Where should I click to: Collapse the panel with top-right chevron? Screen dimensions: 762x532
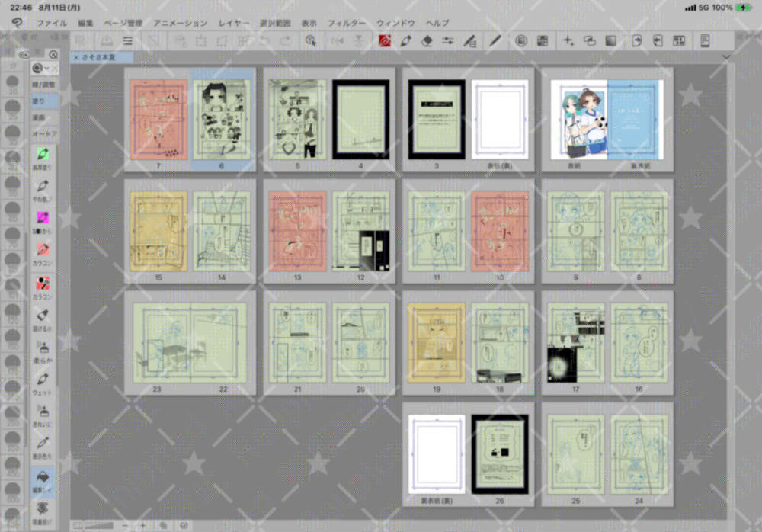click(725, 57)
